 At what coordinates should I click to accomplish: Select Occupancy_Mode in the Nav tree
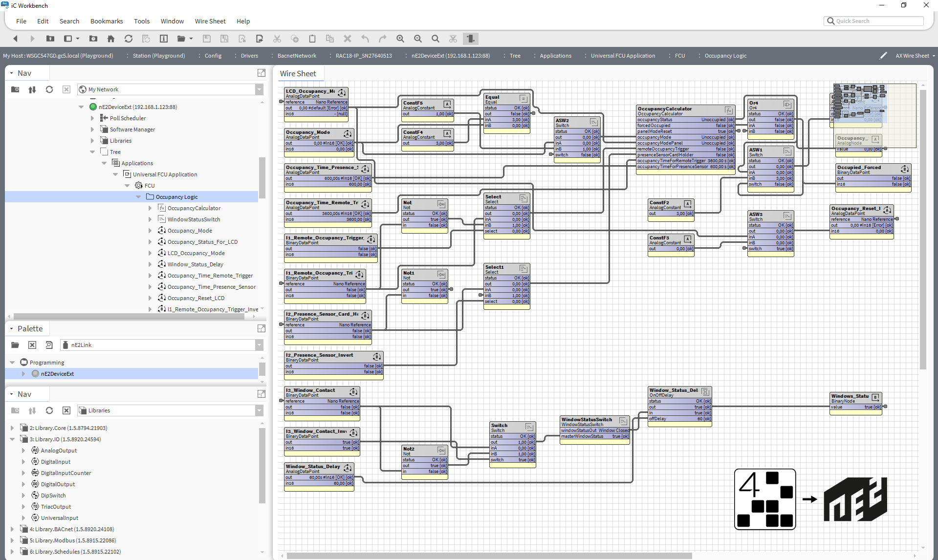tap(190, 231)
